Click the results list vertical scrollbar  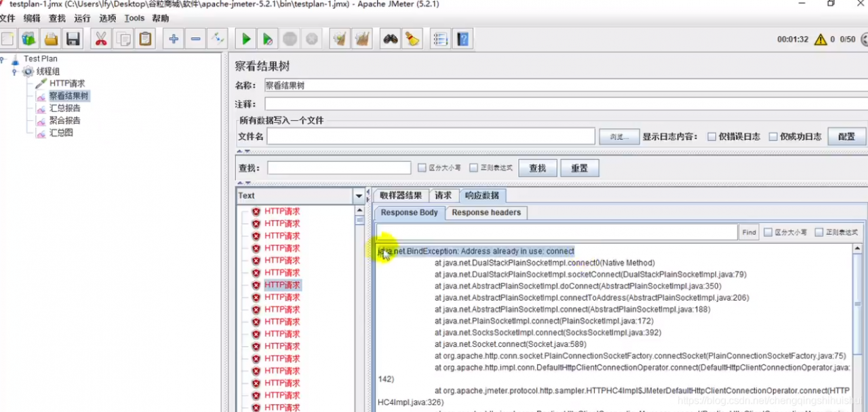tap(359, 309)
